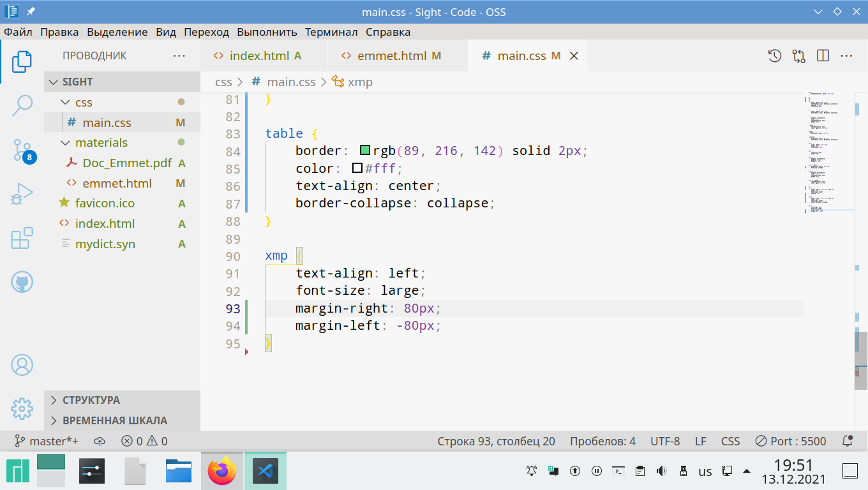Screen dimensions: 868x490
Task: Click the Port : 5500 Live Server button
Action: [790, 441]
